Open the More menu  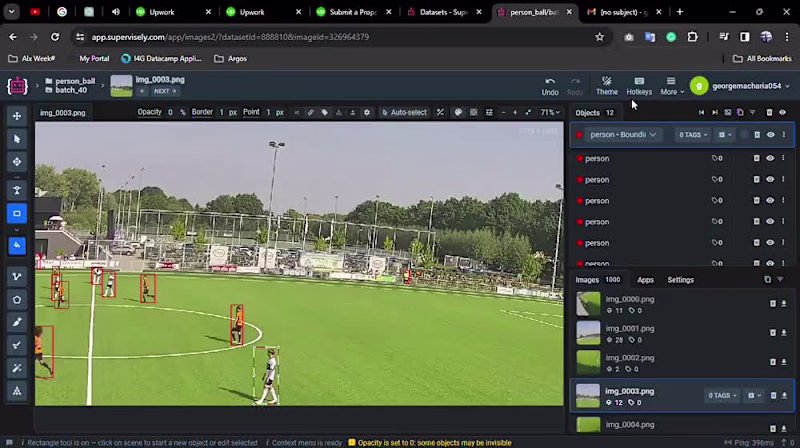(x=671, y=86)
